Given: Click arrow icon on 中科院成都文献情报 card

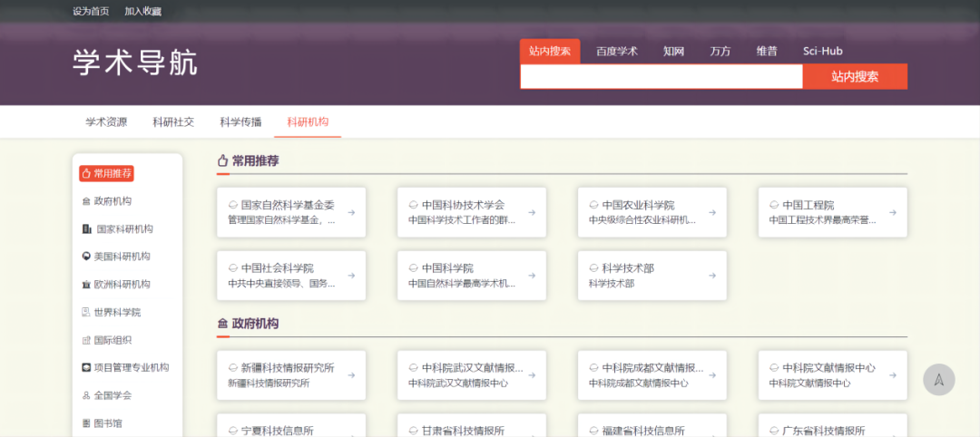Looking at the screenshot, I should pyautogui.click(x=712, y=375).
